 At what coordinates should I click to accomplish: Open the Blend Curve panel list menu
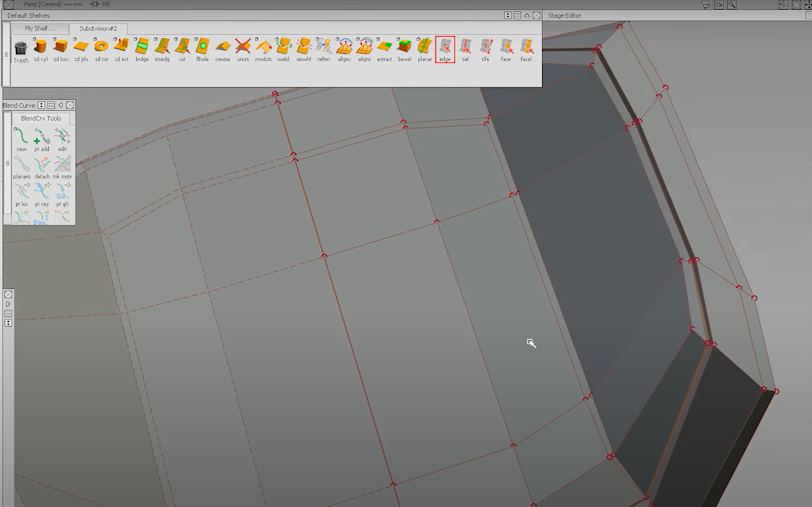pyautogui.click(x=50, y=105)
